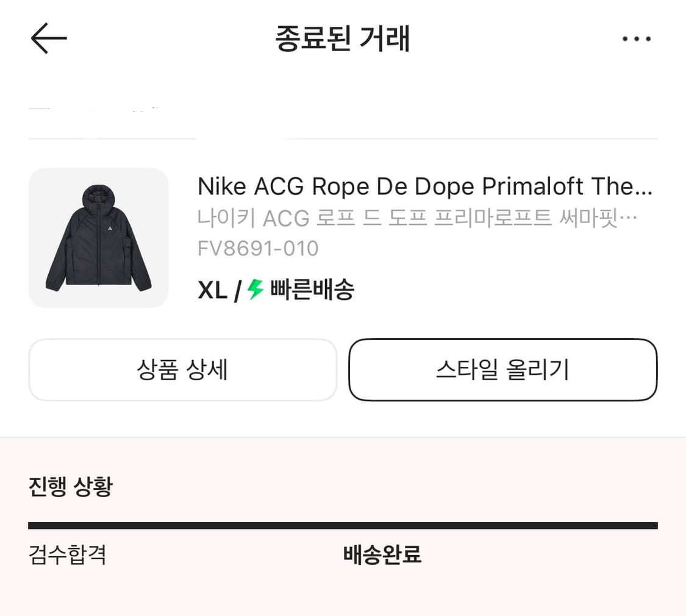Tap the progress bar under 진행 상황

343,525
